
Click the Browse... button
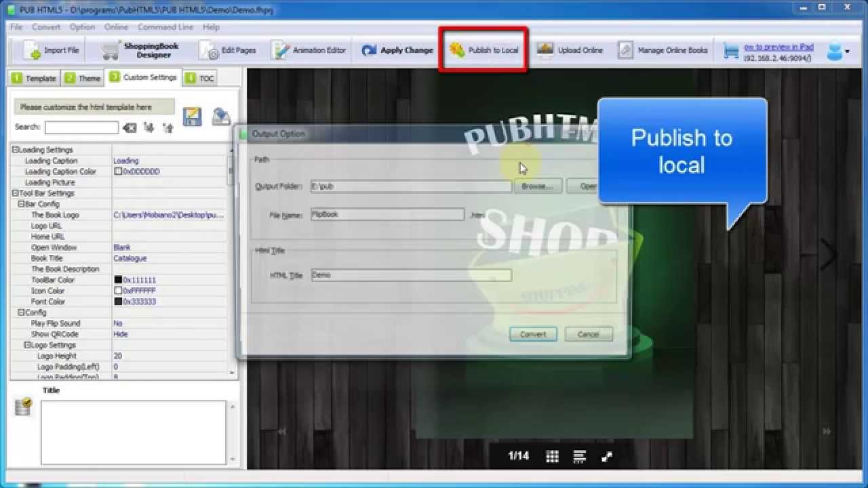pyautogui.click(x=538, y=186)
